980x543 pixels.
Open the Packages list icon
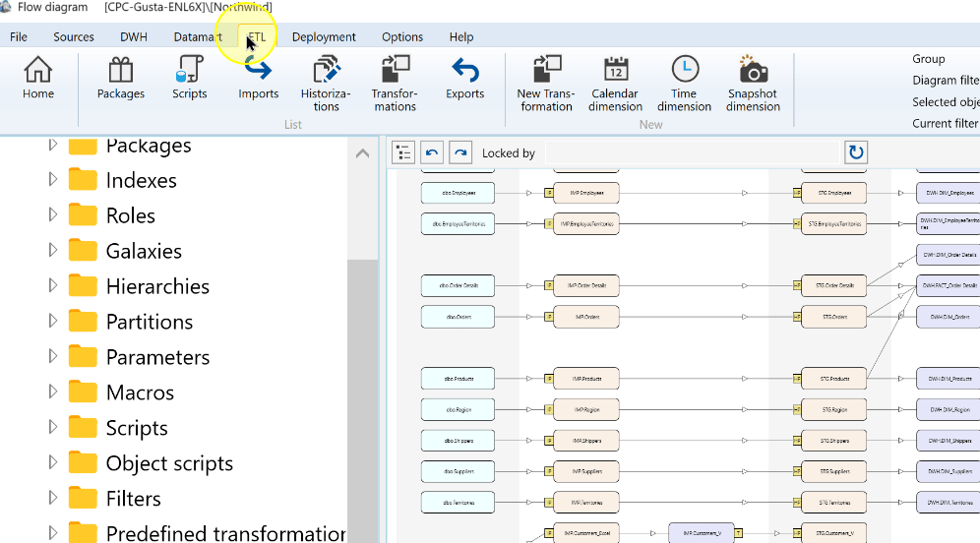click(x=121, y=78)
